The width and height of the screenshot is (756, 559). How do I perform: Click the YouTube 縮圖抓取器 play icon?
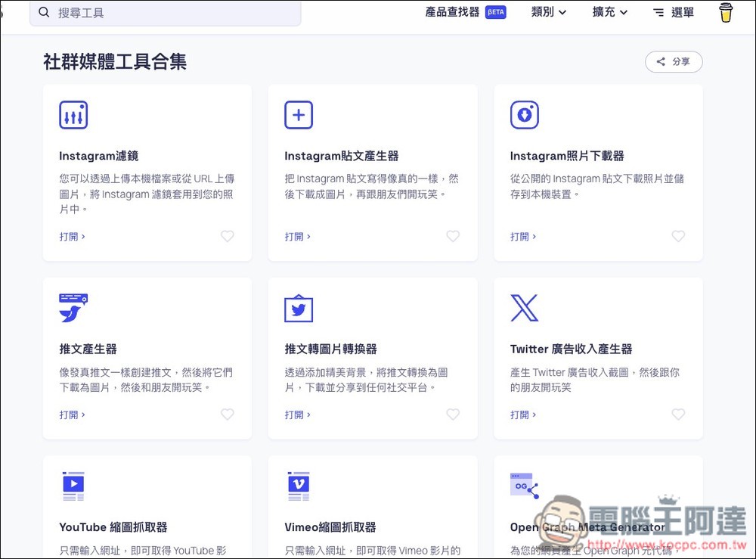tap(73, 486)
